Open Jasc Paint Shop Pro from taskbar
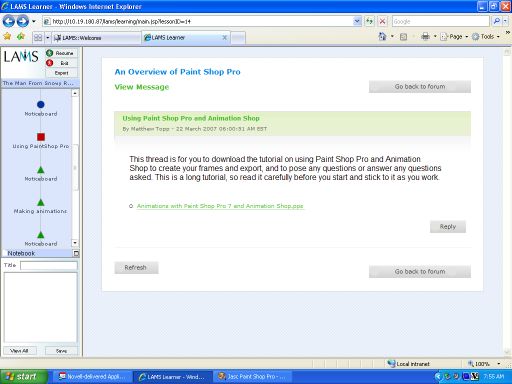Screen dimensions: 512x384 point(253,377)
